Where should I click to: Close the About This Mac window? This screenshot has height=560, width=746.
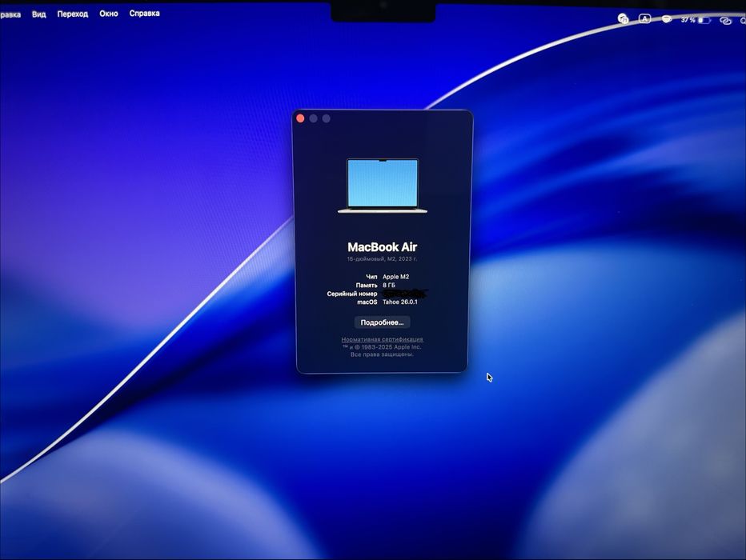[x=300, y=118]
